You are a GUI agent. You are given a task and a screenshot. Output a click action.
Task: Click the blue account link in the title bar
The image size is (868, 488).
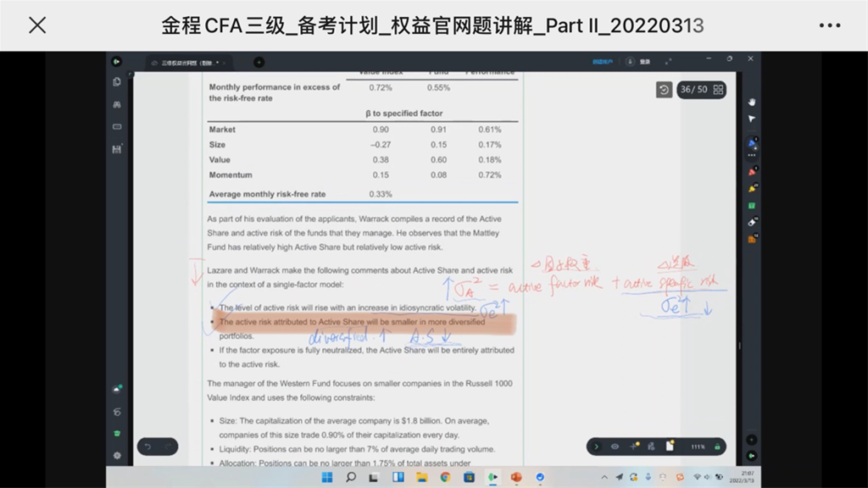pyautogui.click(x=603, y=62)
